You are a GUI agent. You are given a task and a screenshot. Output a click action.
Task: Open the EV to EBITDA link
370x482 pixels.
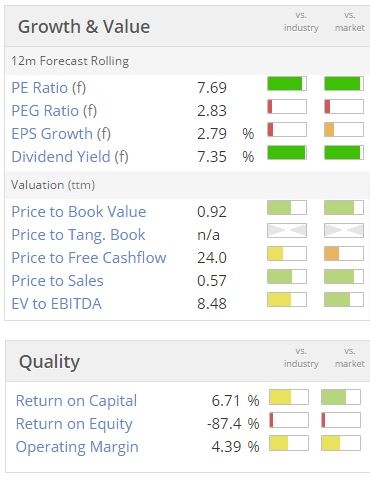click(56, 304)
